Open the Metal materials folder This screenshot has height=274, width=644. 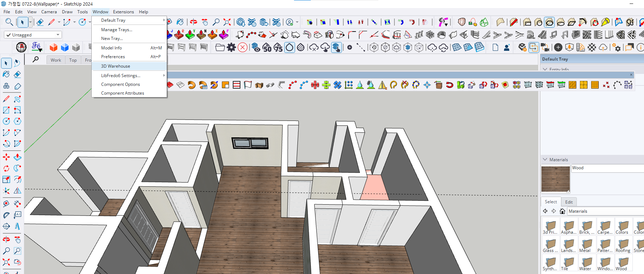coord(587,244)
